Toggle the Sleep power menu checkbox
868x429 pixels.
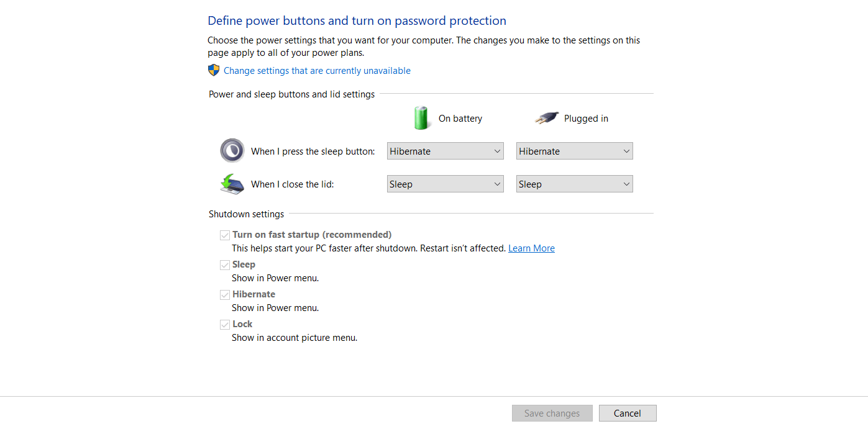tap(225, 265)
